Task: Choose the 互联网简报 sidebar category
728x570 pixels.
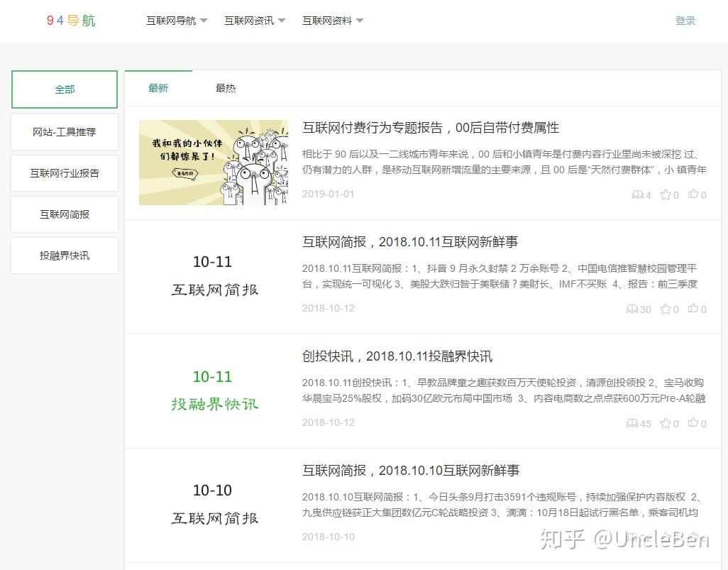Action: (x=65, y=214)
